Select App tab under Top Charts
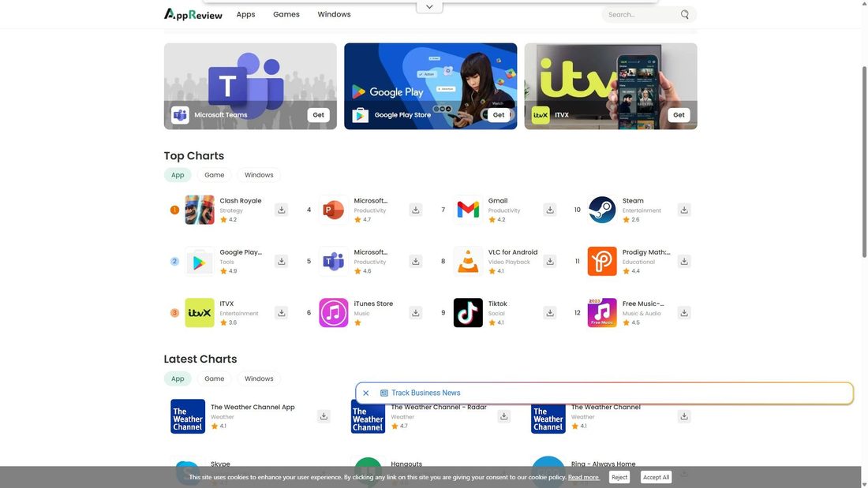Viewport: 868px width, 488px height. tap(178, 175)
